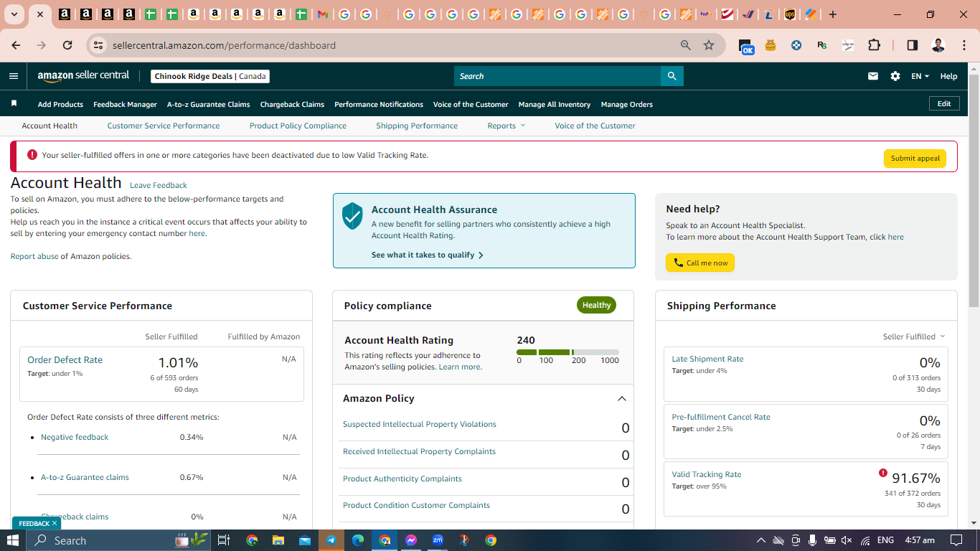The width and height of the screenshot is (980, 551).
Task: Open the Order Defect Rate link
Action: point(65,360)
